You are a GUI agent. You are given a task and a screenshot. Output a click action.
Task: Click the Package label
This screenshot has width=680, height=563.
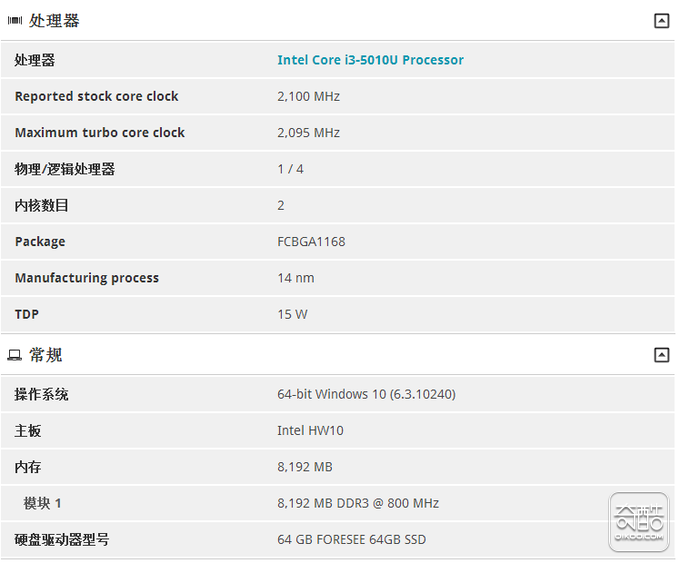(x=40, y=242)
